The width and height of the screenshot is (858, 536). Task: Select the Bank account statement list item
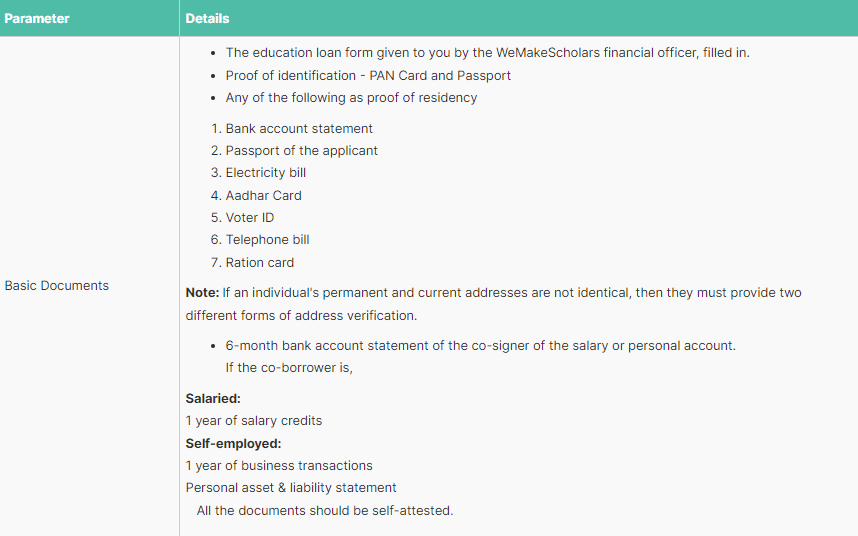(x=299, y=128)
